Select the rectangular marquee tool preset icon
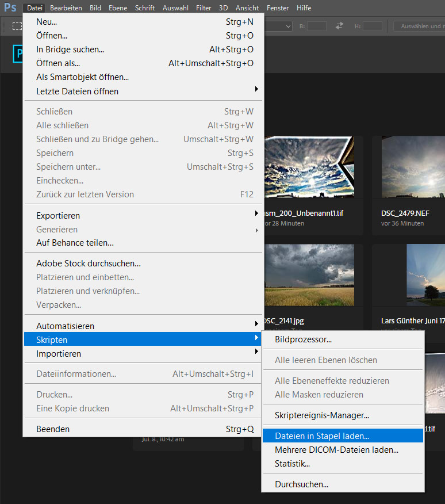 coord(17,26)
